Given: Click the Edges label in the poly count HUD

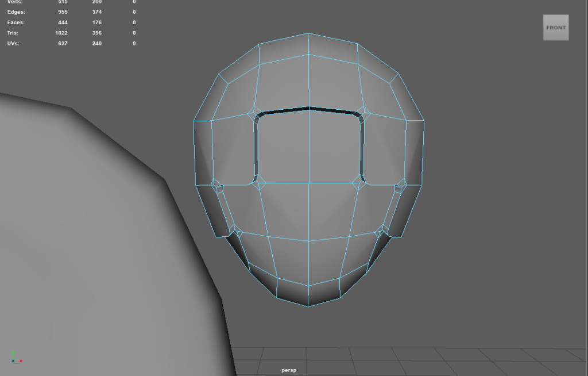Looking at the screenshot, I should (16, 12).
